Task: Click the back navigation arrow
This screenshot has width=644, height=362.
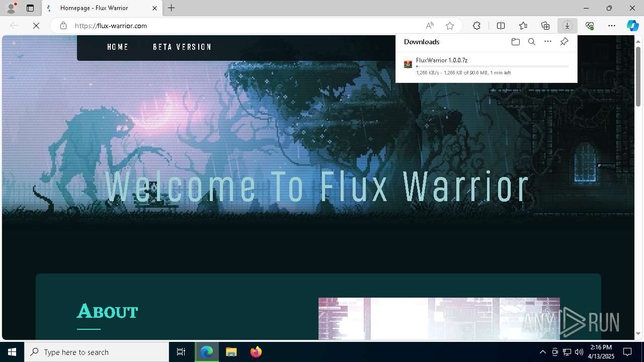Action: (x=14, y=26)
